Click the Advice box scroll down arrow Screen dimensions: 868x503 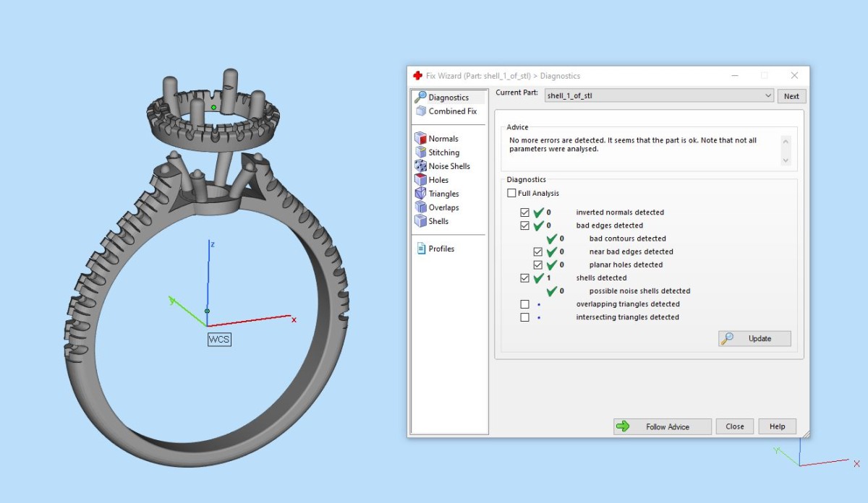coord(786,160)
